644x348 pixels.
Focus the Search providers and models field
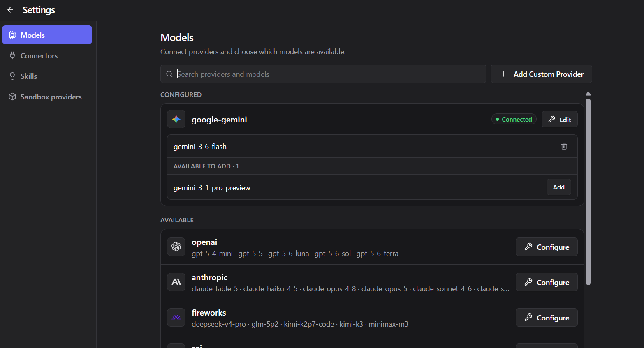323,74
